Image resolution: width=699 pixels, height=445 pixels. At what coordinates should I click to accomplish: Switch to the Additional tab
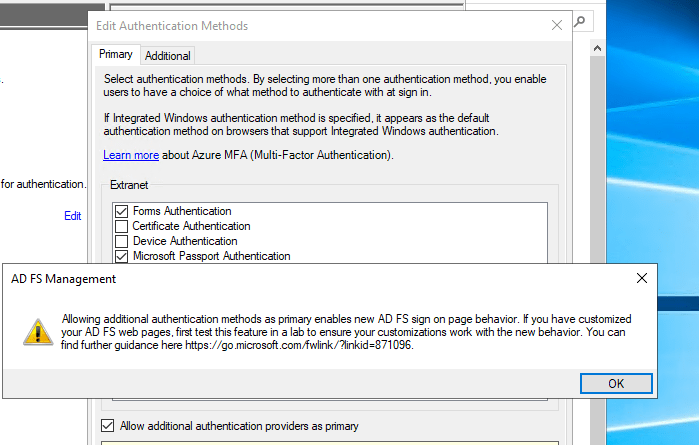[x=168, y=56]
